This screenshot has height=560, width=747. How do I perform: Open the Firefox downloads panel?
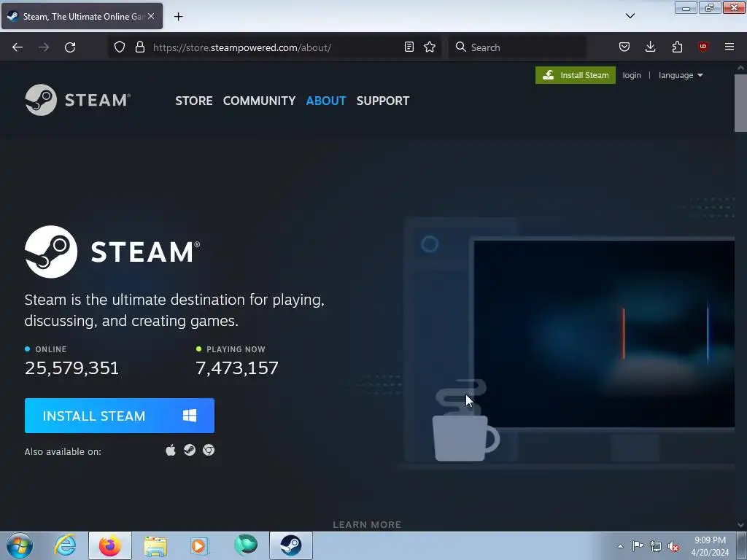(x=650, y=47)
